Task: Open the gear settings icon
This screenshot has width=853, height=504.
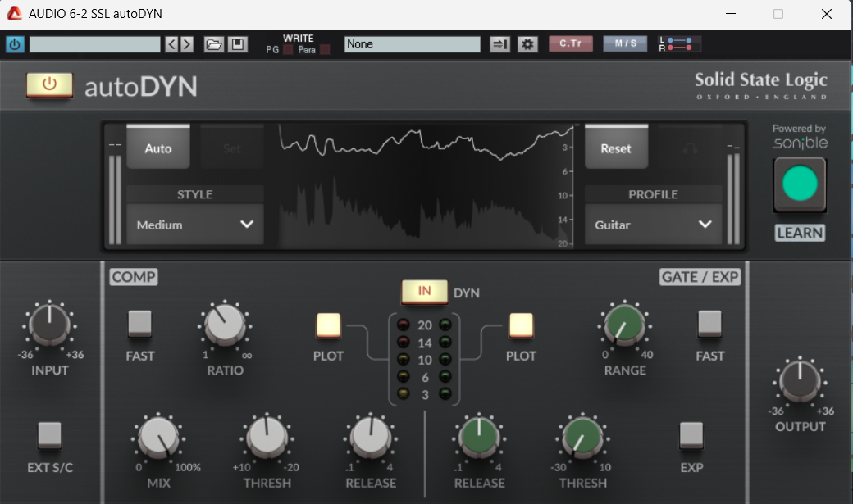Action: pyautogui.click(x=528, y=44)
